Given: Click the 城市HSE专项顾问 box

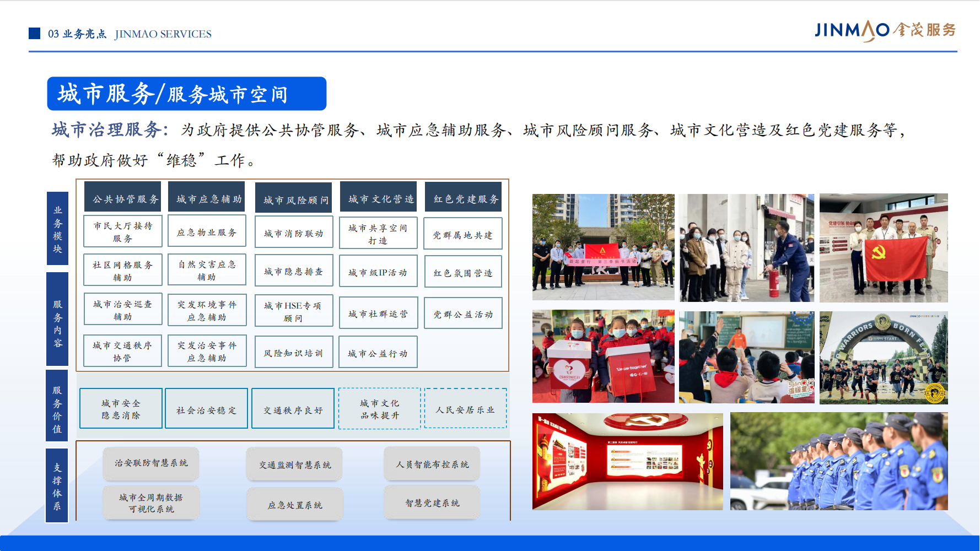Looking at the screenshot, I should (x=294, y=311).
